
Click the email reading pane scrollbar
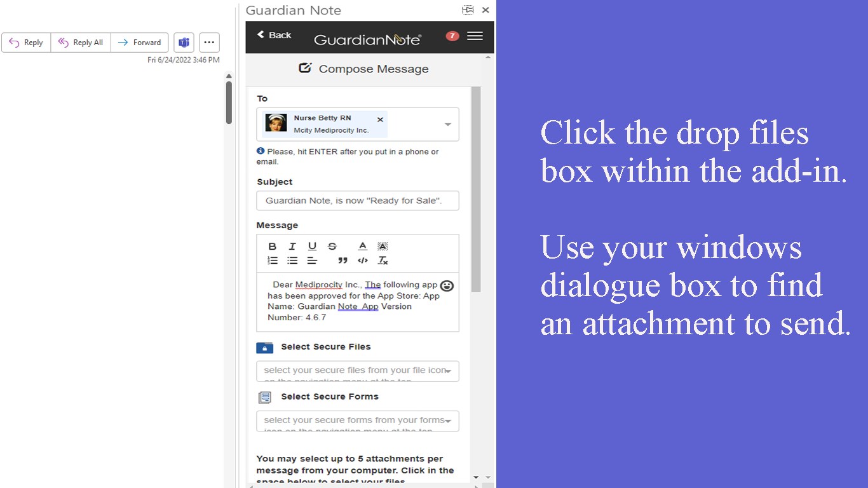pyautogui.click(x=229, y=102)
